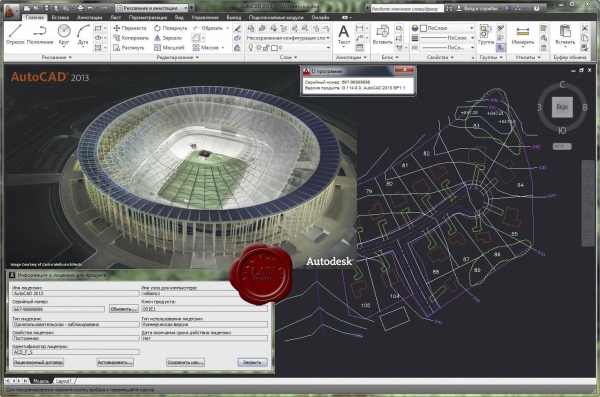This screenshot has width=600, height=397.
Task: Click the match properties color wheel icon
Action: point(415,28)
